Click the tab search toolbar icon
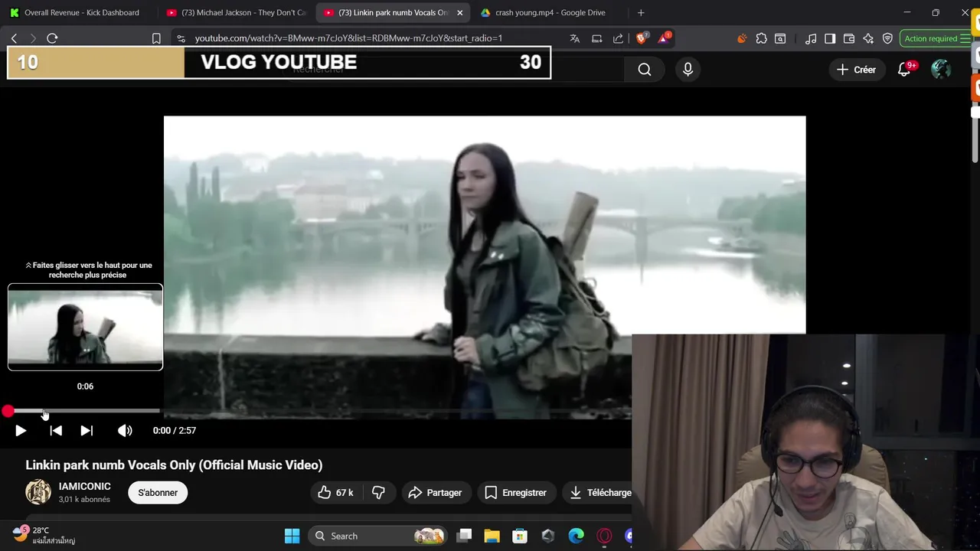Screen dimensions: 980x551 coord(780,38)
